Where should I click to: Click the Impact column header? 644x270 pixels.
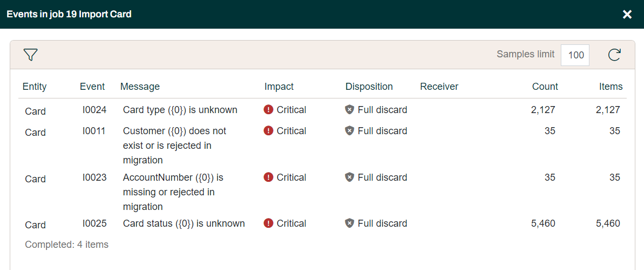coord(279,87)
